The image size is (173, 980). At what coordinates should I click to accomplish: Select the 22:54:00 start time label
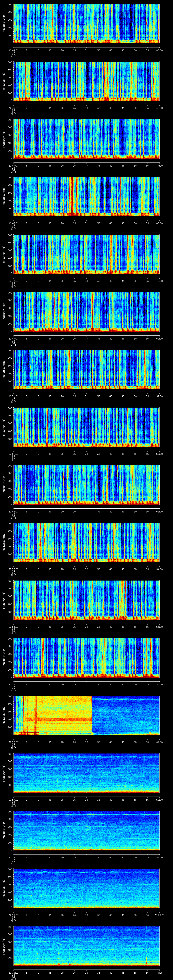[x=14, y=627]
